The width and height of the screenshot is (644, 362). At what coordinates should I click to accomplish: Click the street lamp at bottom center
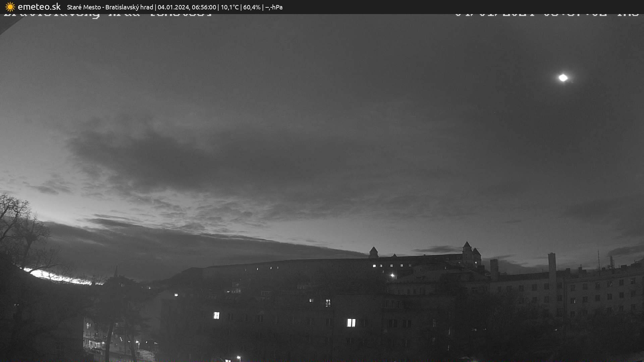click(238, 357)
